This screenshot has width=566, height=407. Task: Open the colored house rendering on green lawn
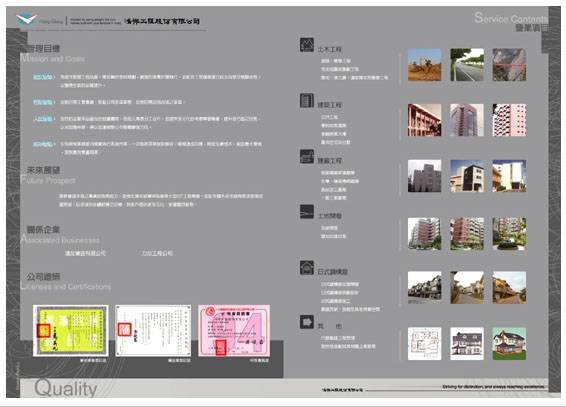pyautogui.click(x=509, y=344)
